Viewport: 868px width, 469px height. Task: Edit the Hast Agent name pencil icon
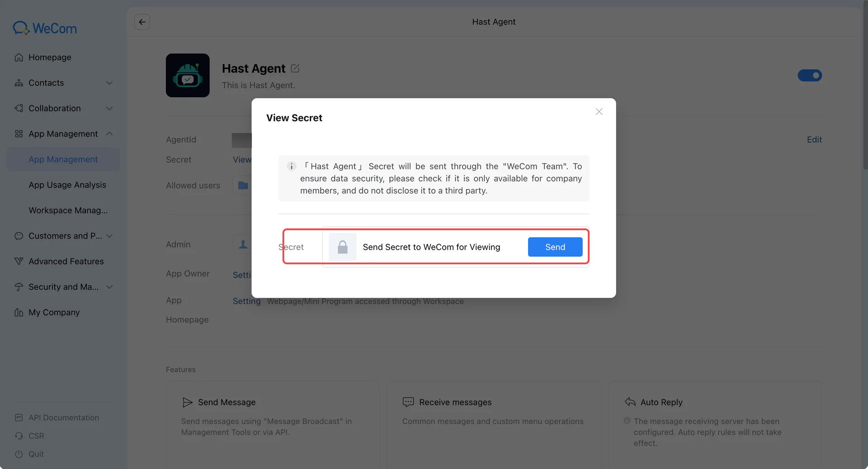click(x=295, y=68)
